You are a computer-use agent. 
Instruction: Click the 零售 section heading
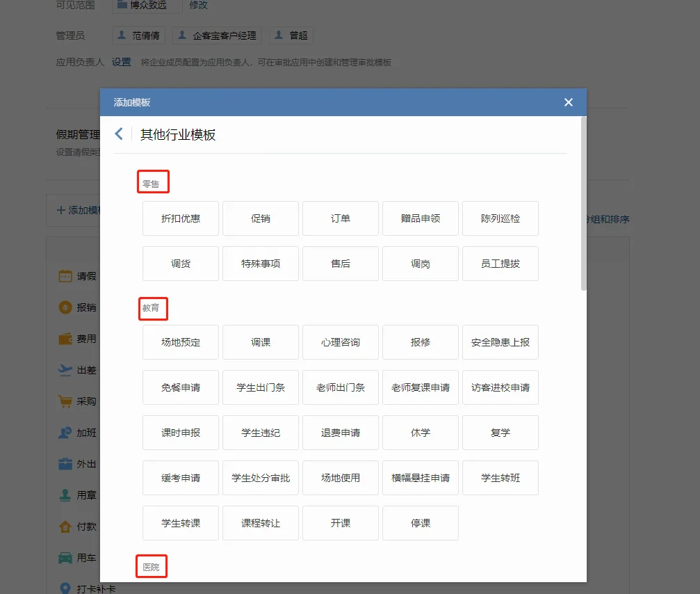point(151,184)
